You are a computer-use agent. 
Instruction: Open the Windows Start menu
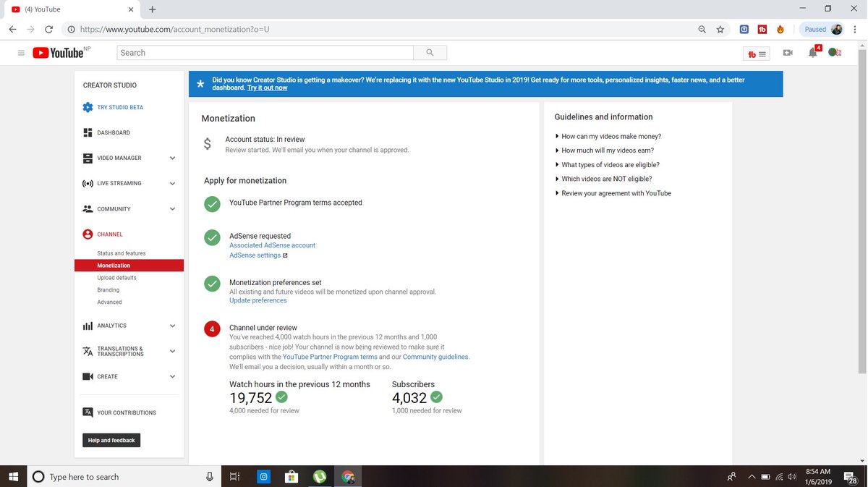pos(13,477)
